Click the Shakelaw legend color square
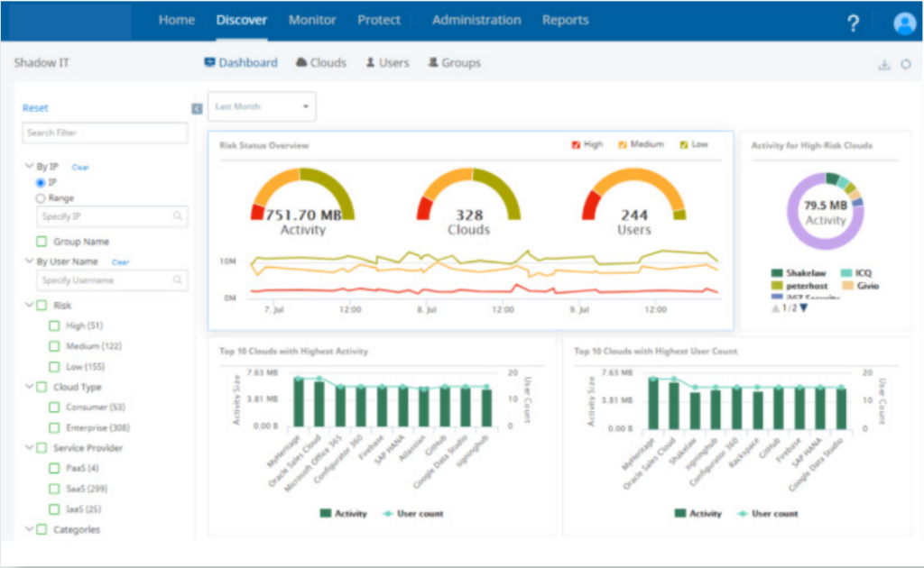 [777, 272]
